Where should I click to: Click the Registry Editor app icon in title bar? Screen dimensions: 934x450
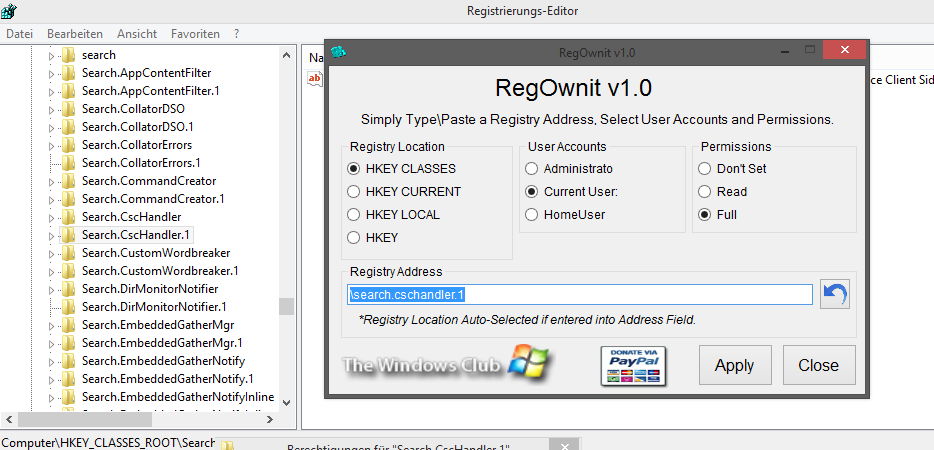pyautogui.click(x=8, y=11)
